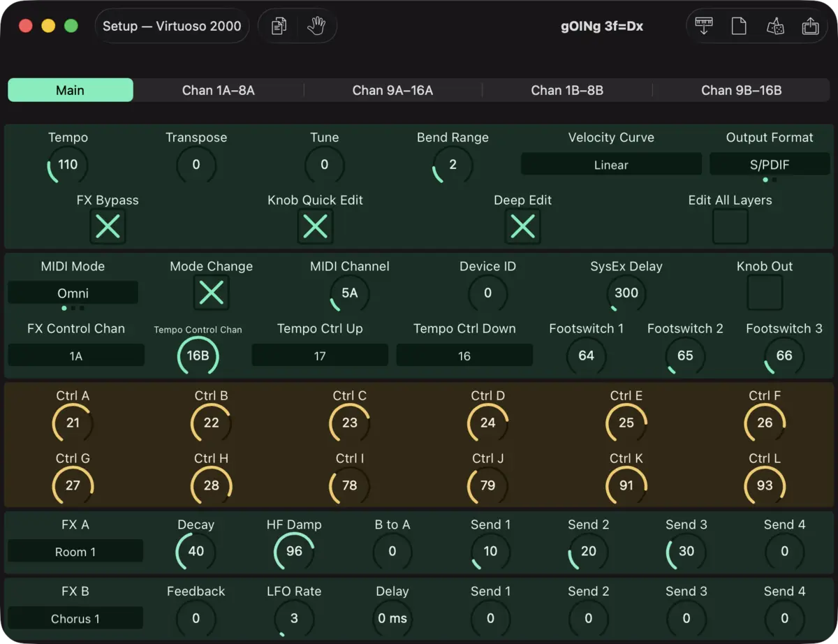
Task: Click the Ctrl D knob showing 24
Action: tap(488, 423)
